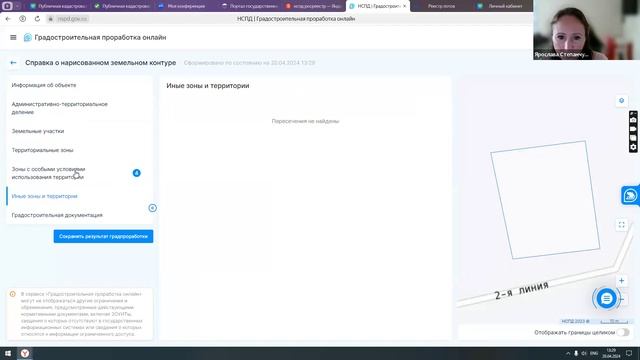
Task: Open the round blue chat button
Action: pos(606,298)
